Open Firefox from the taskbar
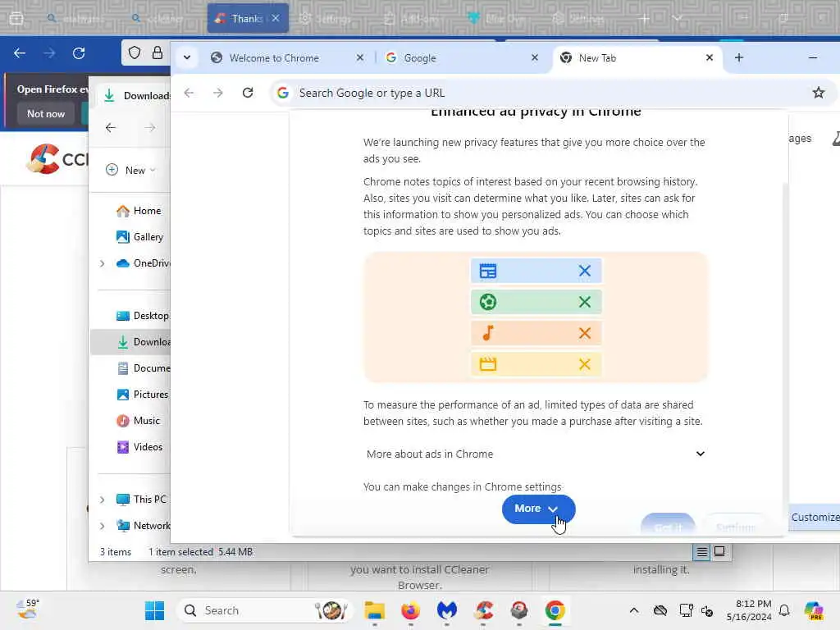Viewport: 840px width, 630px height. click(410, 610)
